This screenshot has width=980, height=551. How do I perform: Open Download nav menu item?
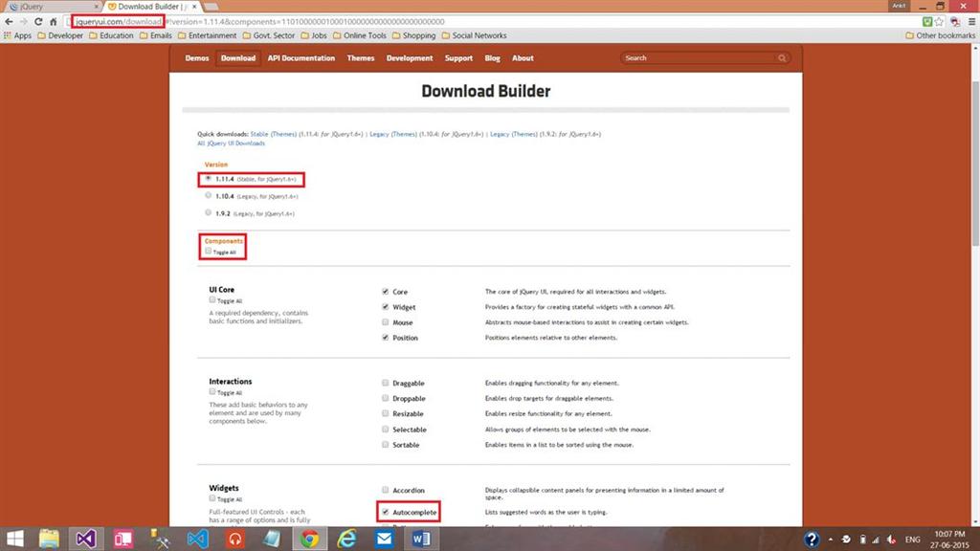point(238,58)
